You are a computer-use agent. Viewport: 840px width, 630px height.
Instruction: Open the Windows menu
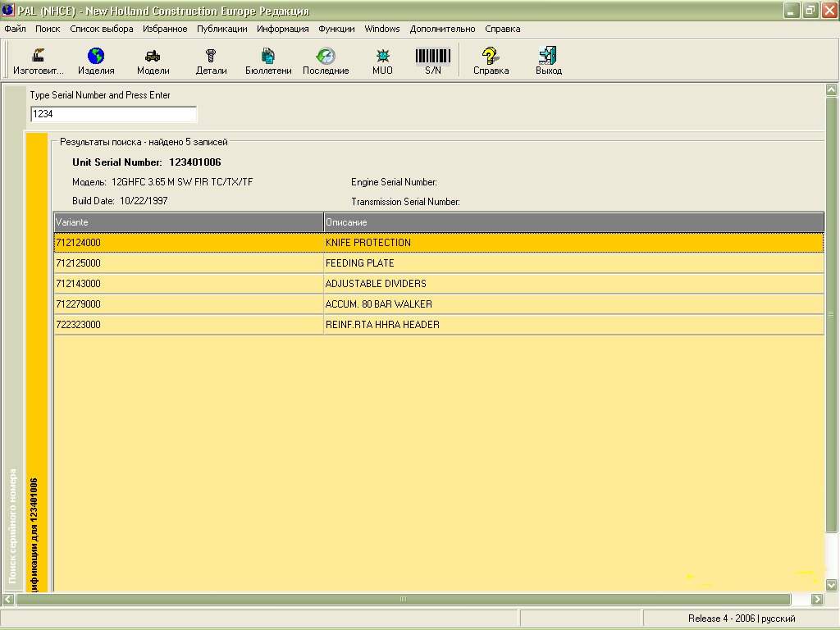(382, 29)
